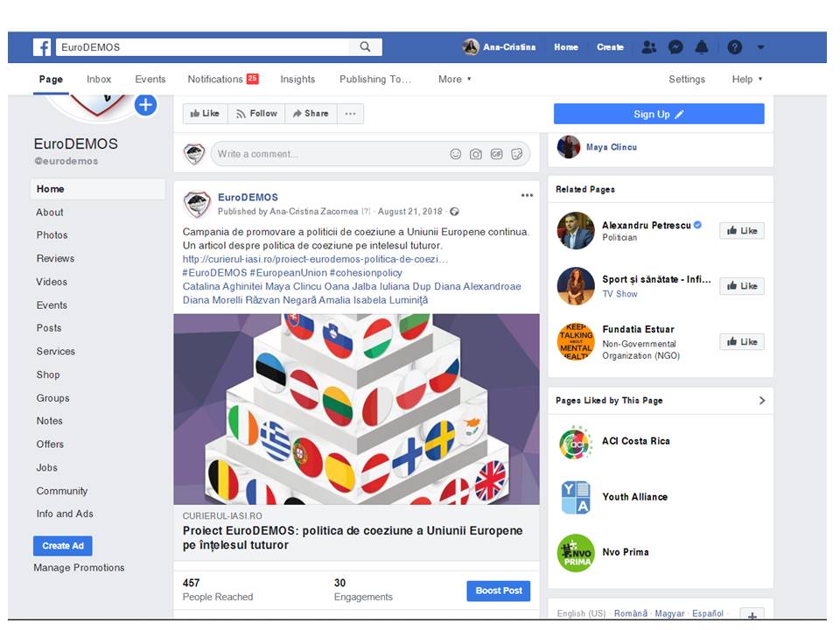Viewport: 840px width, 630px height.
Task: Open Nvo Prima page logo
Action: (576, 553)
